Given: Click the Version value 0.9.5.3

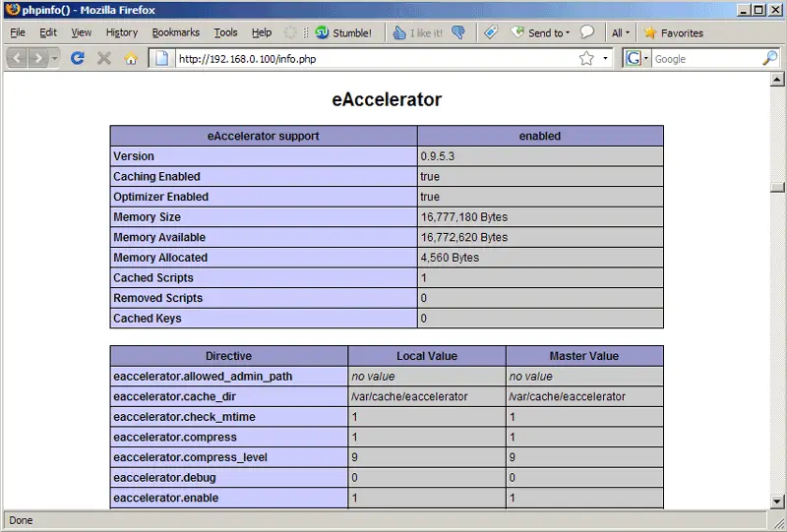Looking at the screenshot, I should 437,156.
